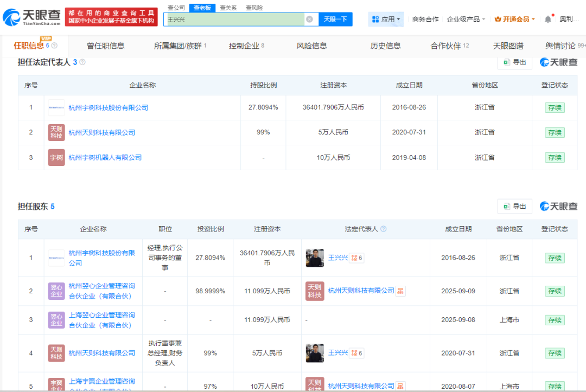Open the 控制企业 tab

tap(246, 46)
